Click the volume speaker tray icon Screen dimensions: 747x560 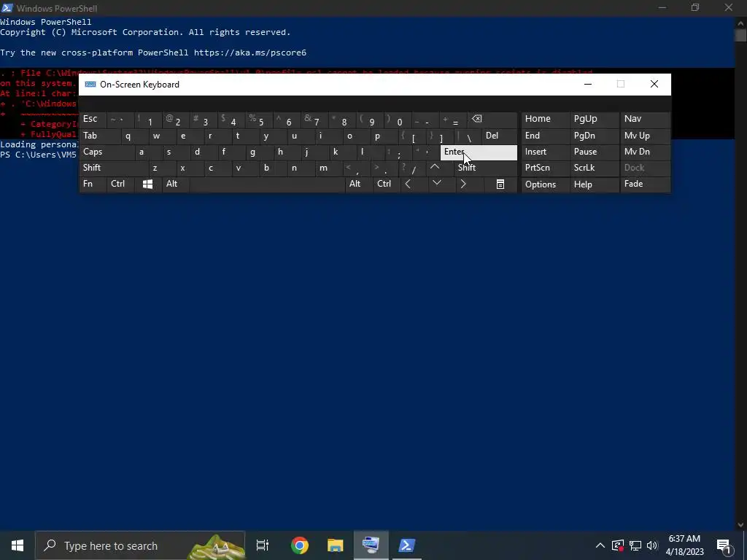coord(651,545)
